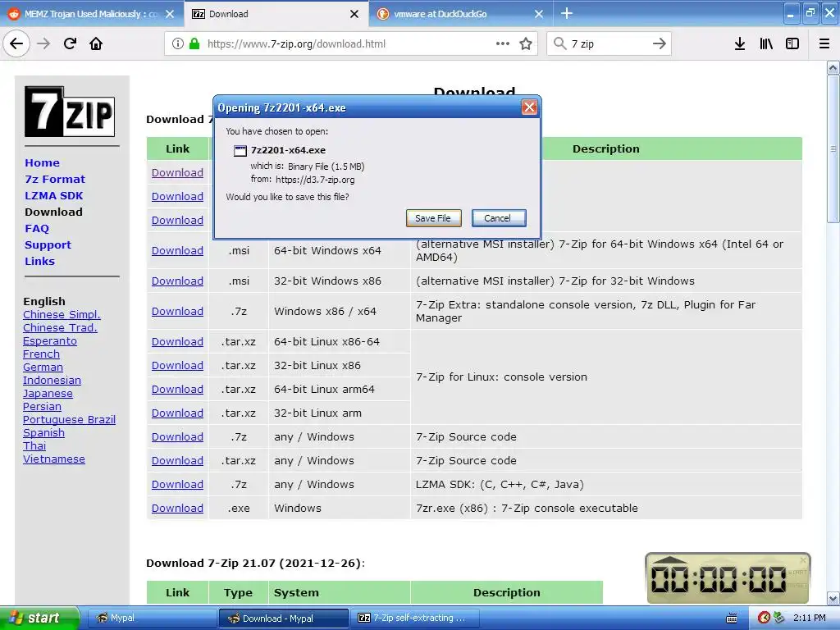Click the forward navigation arrow
Screen dimensions: 840x630
point(43,43)
